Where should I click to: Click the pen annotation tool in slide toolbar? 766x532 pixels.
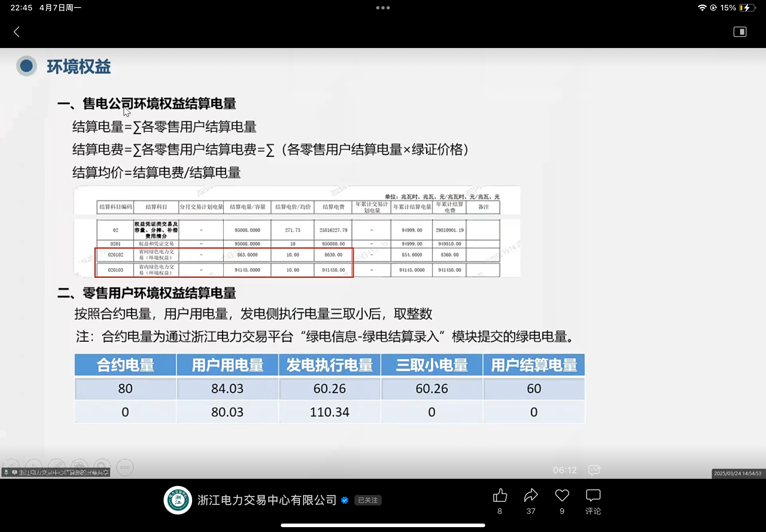pyautogui.click(x=57, y=466)
